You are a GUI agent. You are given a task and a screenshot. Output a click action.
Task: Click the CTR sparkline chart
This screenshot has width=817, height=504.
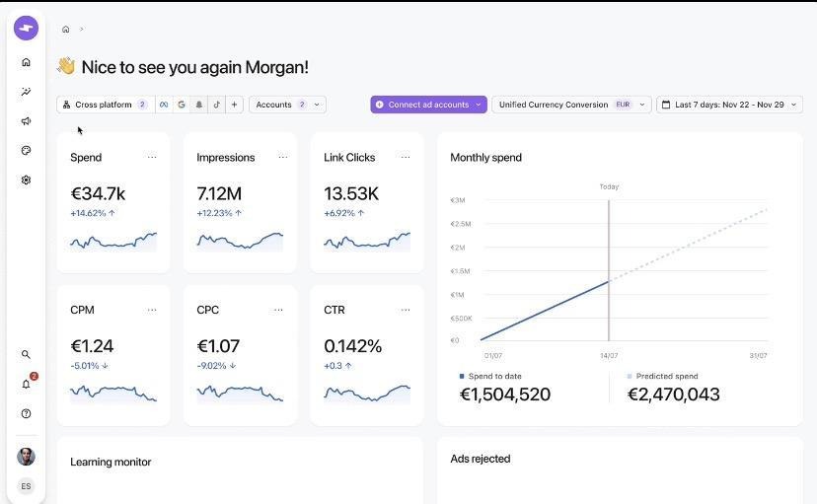[367, 395]
